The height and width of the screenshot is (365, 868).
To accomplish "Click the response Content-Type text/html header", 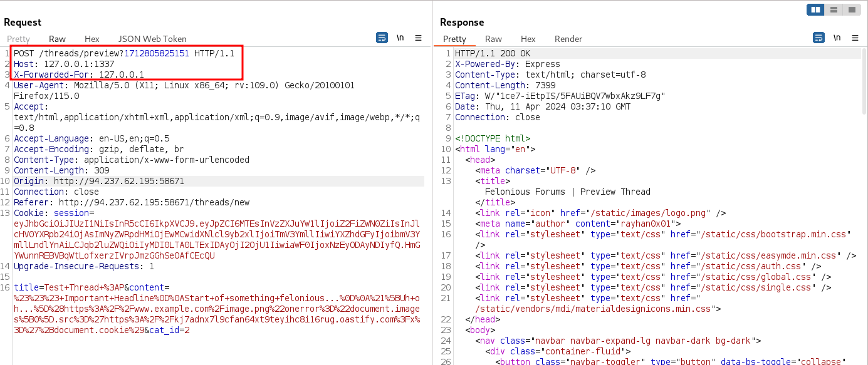I will [x=550, y=75].
